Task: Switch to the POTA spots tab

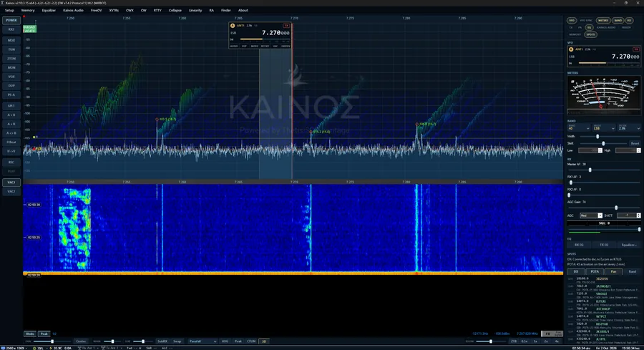Action: (x=595, y=271)
